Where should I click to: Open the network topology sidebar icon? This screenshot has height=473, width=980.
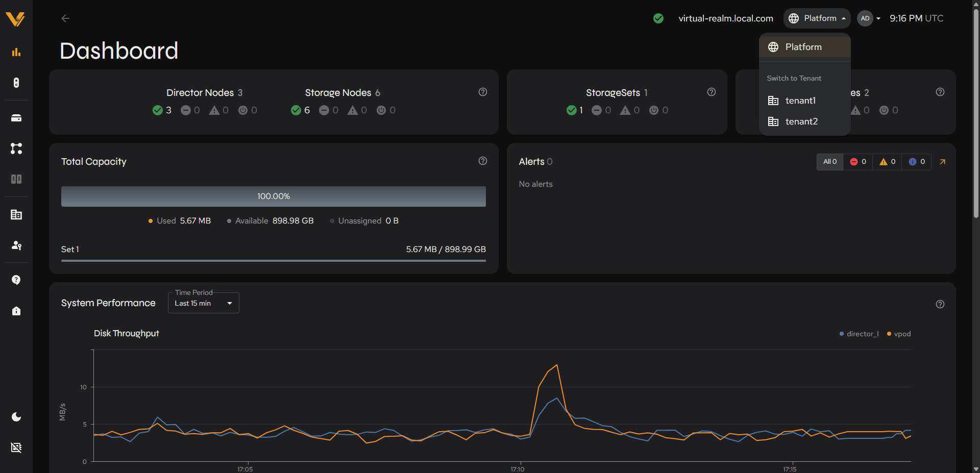click(x=16, y=148)
